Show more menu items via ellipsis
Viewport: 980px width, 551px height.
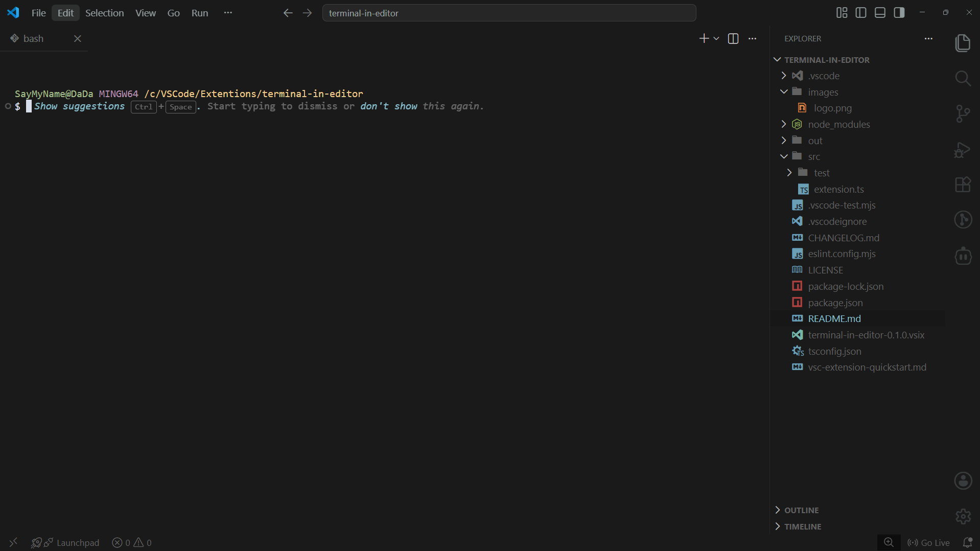228,13
